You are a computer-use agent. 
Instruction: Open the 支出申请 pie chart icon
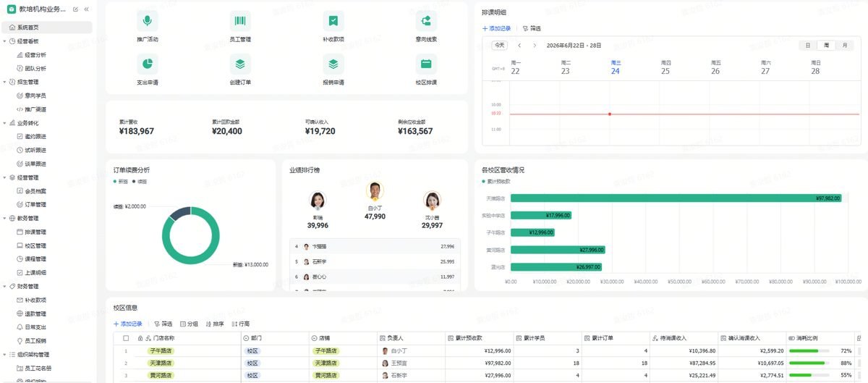[x=147, y=64]
